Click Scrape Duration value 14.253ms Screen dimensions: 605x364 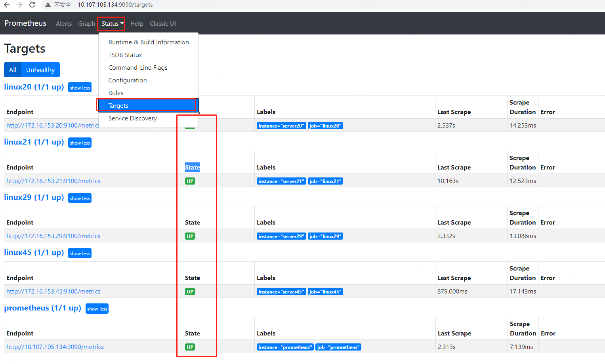[x=523, y=126]
